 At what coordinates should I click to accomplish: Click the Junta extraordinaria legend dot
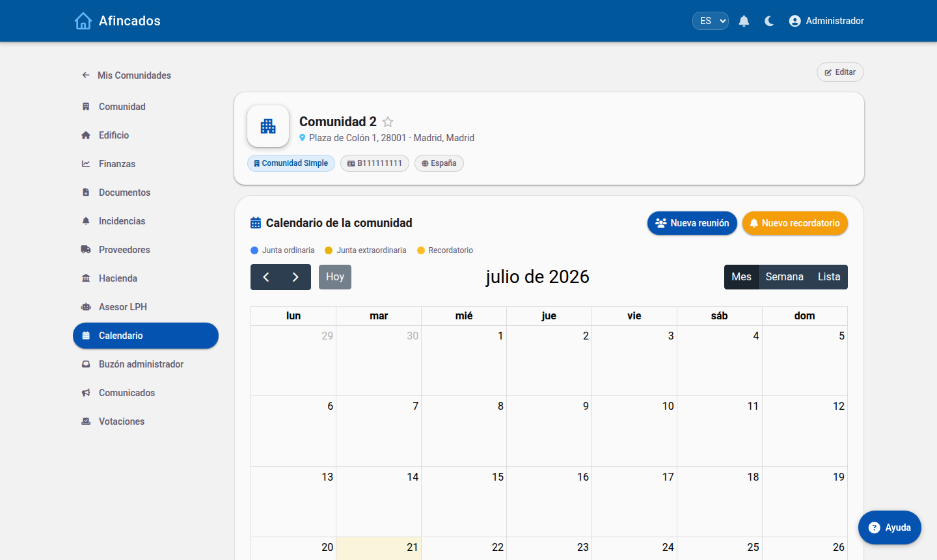click(x=329, y=250)
